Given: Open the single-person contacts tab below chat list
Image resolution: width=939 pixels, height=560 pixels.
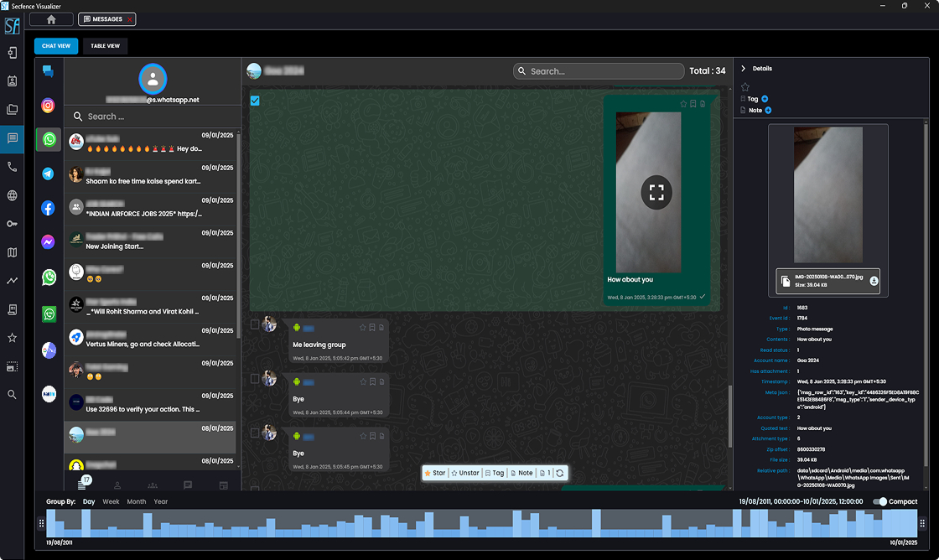Looking at the screenshot, I should click(x=117, y=485).
